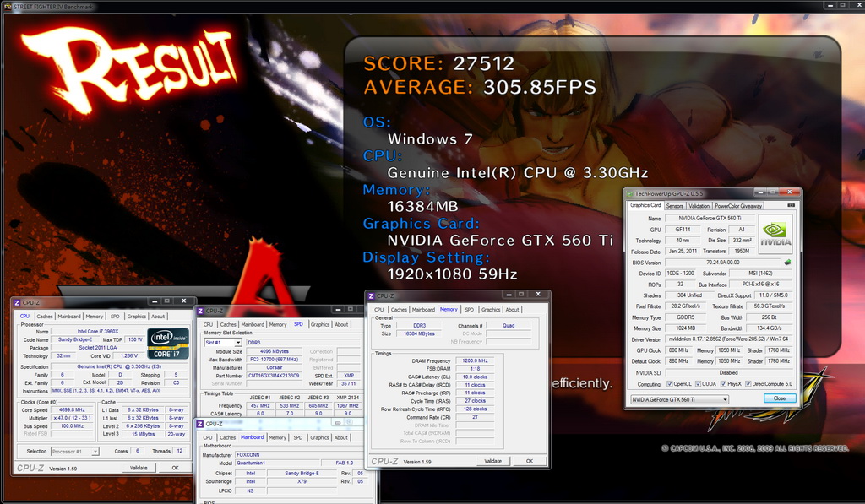
Task: Click the Z icon of the CPU-Z Mainboard window
Action: pyautogui.click(x=199, y=424)
